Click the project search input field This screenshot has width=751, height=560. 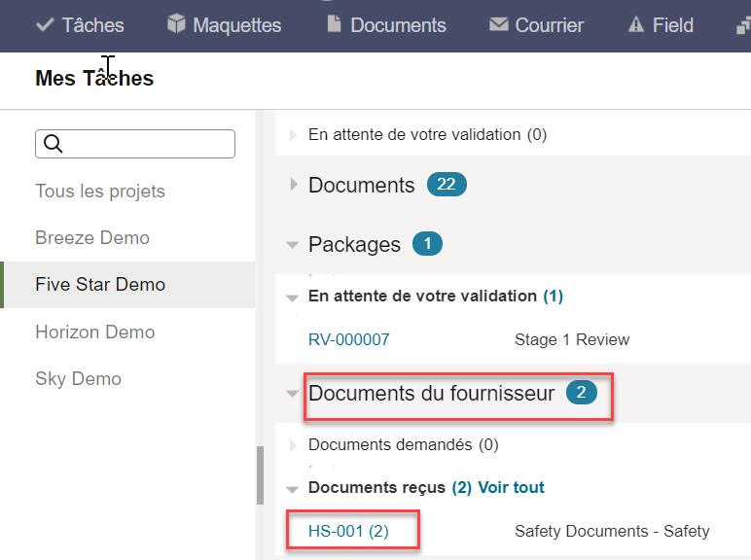click(135, 144)
